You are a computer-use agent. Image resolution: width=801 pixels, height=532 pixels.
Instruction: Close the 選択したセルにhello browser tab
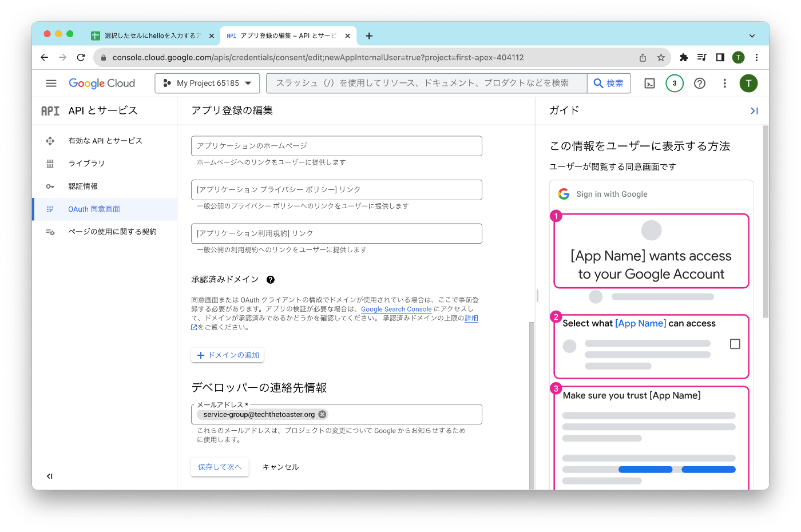click(211, 35)
